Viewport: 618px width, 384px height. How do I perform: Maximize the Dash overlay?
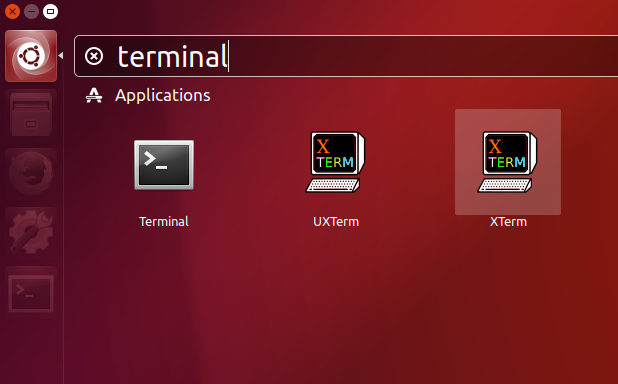coord(50,11)
